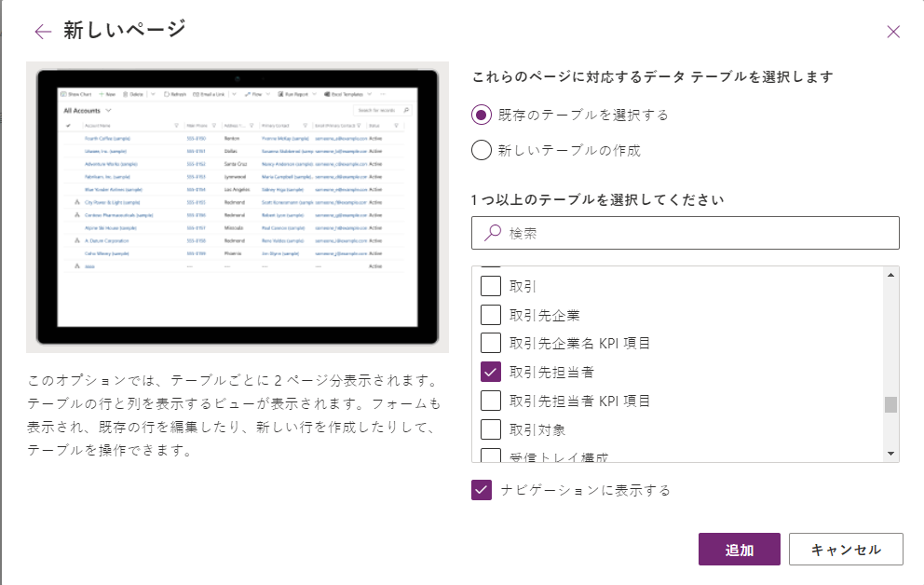Screen dimensions: 924x585
Task: Click the magnifier icon in the search box
Action: (492, 233)
